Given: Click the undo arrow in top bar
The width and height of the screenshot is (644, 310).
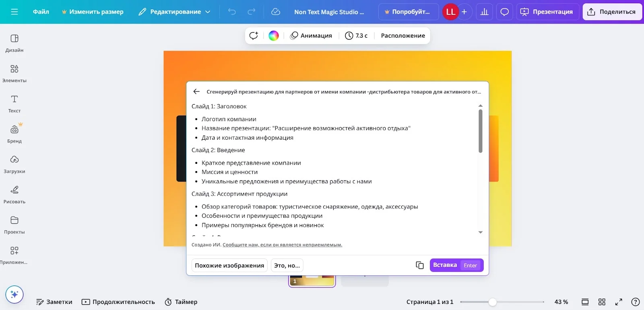Looking at the screenshot, I should 232,12.
